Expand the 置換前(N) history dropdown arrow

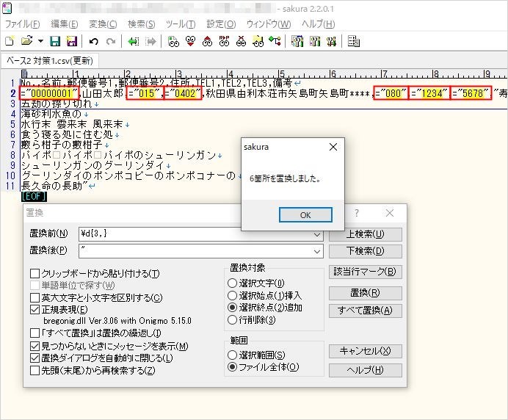click(x=317, y=234)
